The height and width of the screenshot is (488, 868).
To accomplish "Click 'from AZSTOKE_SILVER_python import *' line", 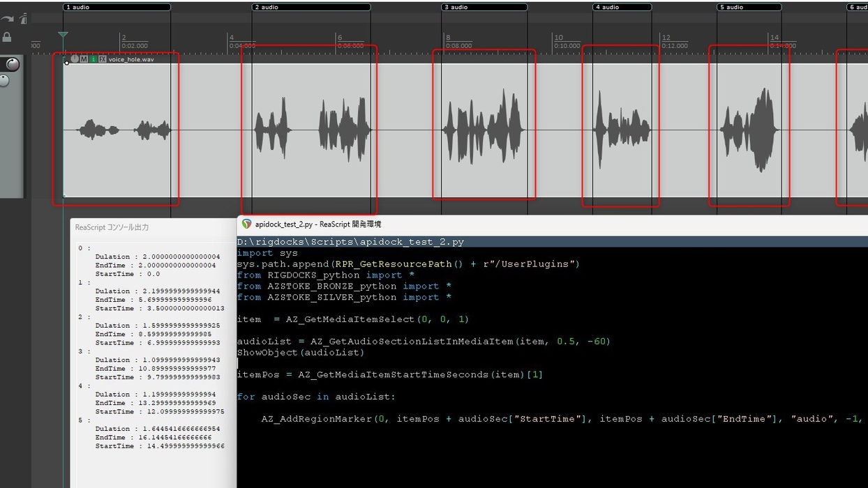I will 344,298.
